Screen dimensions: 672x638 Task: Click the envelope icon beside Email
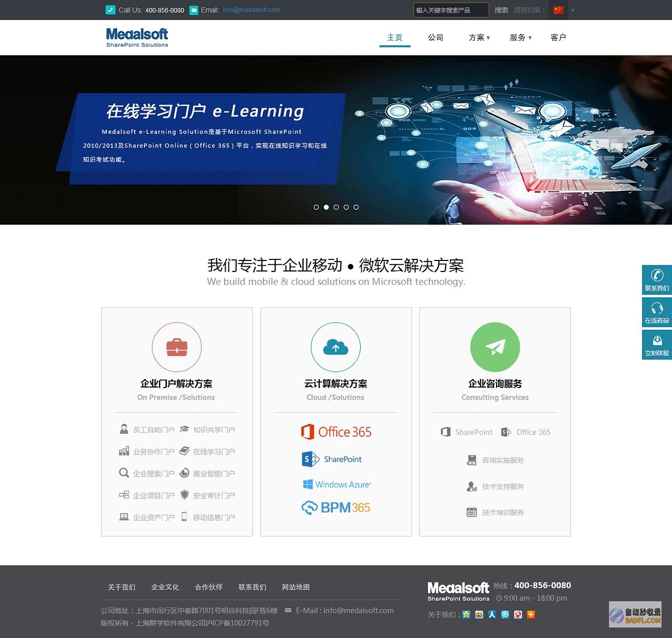[194, 9]
